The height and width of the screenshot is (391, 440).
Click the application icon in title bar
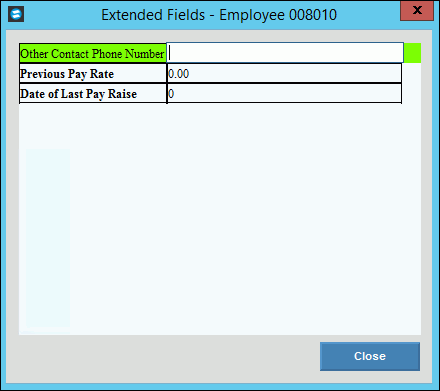tap(16, 14)
